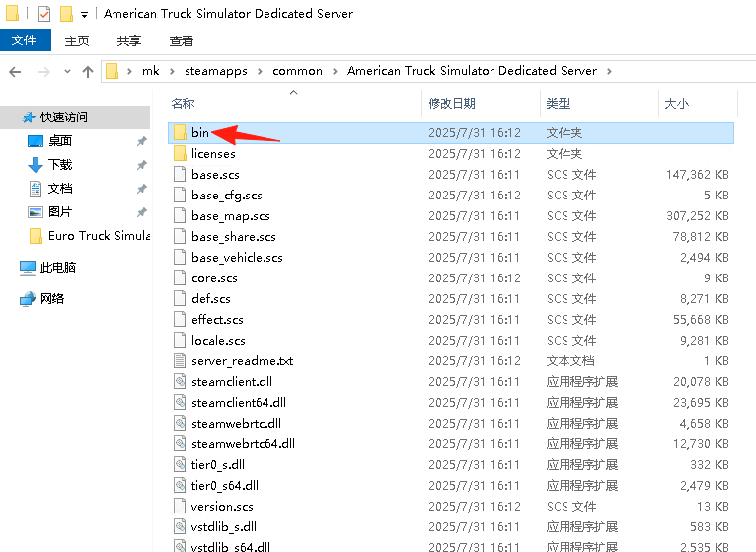Screen dimensions: 756x552
Task: Expand chevron after steamapps in address bar
Action: 260,71
